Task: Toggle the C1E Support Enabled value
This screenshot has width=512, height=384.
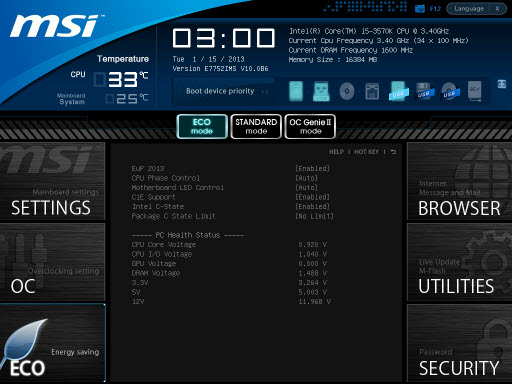Action: [312, 197]
